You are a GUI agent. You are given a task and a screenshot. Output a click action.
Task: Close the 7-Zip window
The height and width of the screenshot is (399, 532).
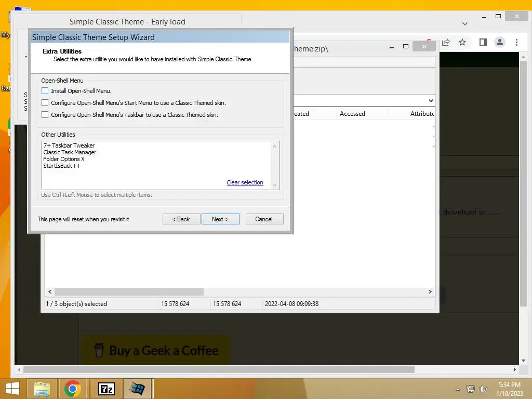424,46
